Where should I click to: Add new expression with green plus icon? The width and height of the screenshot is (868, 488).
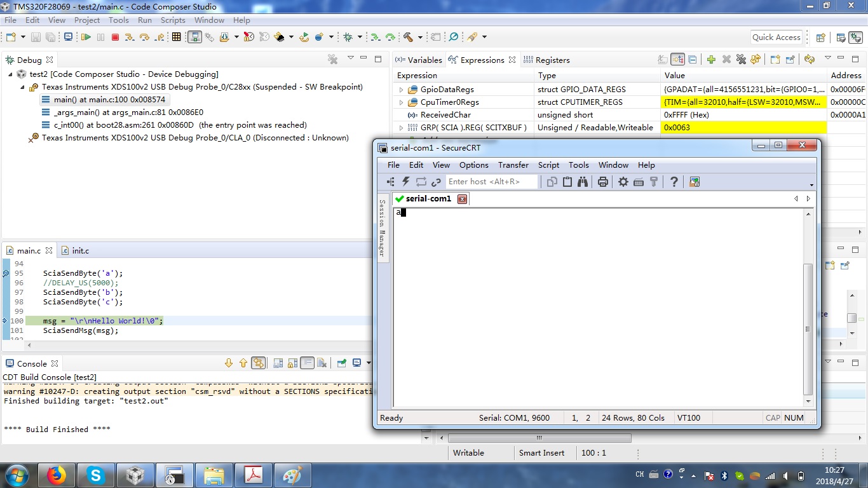[x=711, y=60]
